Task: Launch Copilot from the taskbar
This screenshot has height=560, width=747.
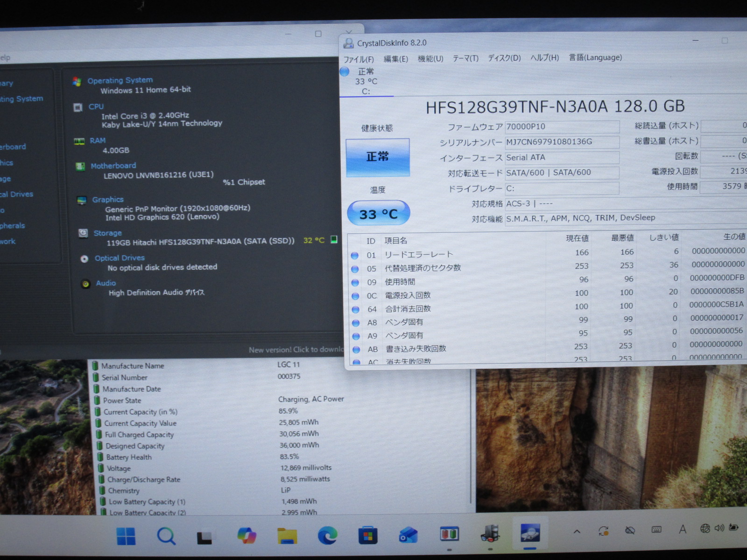Action: click(247, 535)
